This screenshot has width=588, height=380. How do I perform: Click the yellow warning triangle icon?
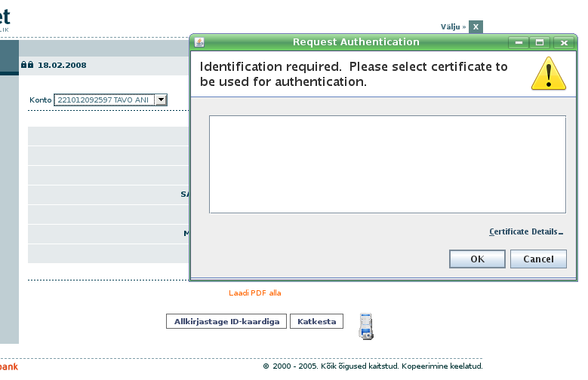point(548,75)
